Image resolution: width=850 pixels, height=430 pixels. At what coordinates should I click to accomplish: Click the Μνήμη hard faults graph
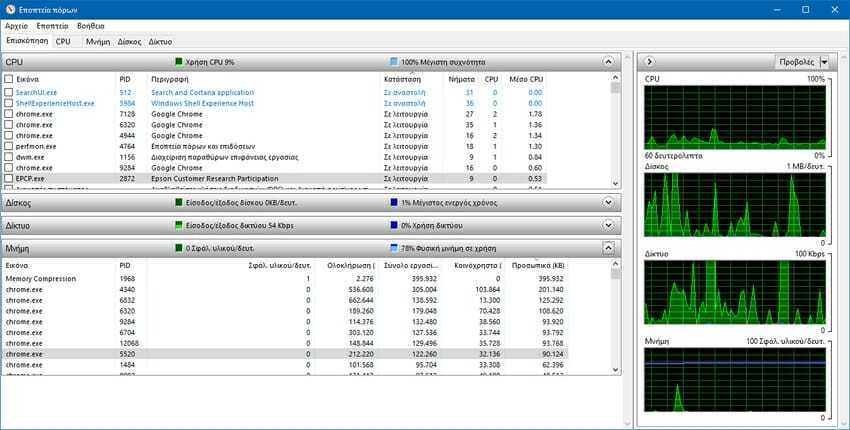[735, 380]
